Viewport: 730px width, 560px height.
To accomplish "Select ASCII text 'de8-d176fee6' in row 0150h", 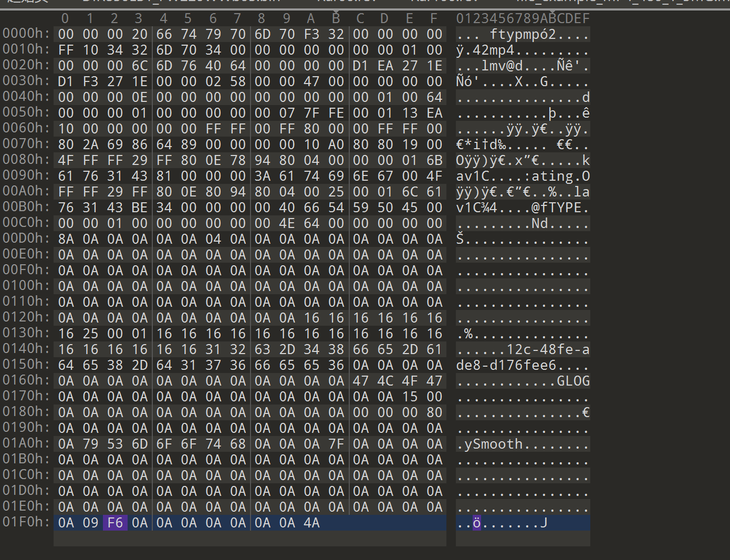I will pos(506,365).
